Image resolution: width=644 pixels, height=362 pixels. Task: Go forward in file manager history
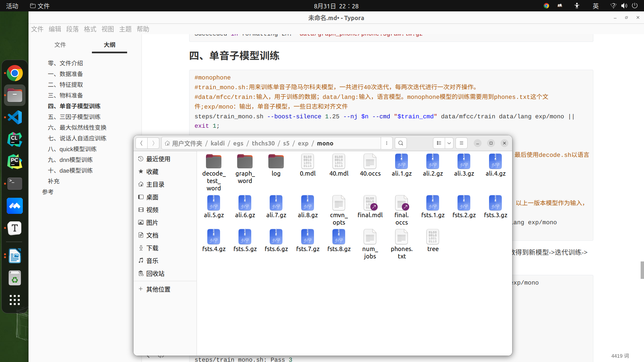tap(153, 143)
